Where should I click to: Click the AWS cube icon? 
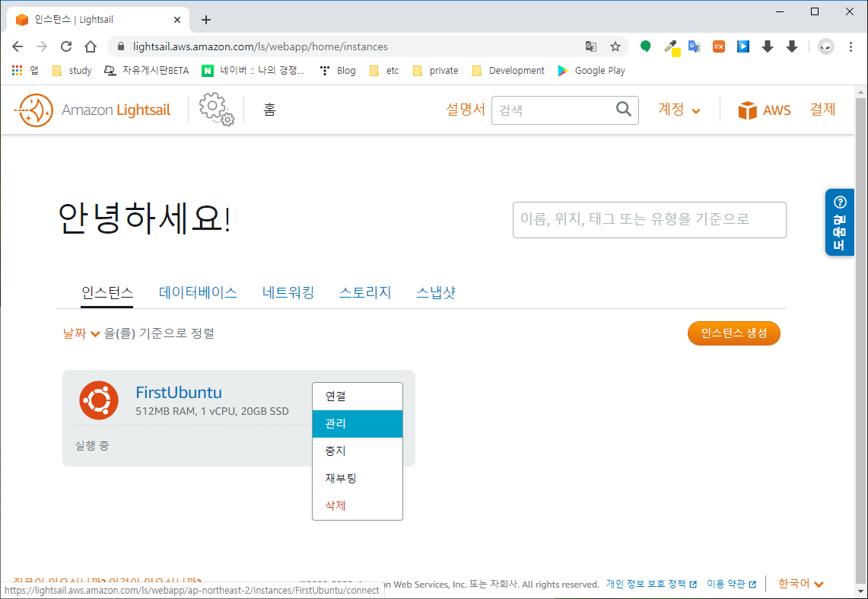tap(747, 110)
